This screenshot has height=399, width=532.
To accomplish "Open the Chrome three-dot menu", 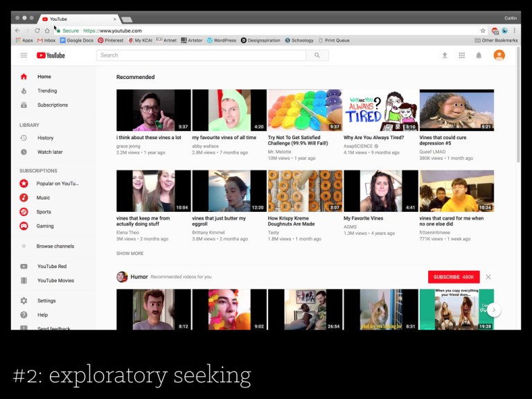I will pos(515,30).
